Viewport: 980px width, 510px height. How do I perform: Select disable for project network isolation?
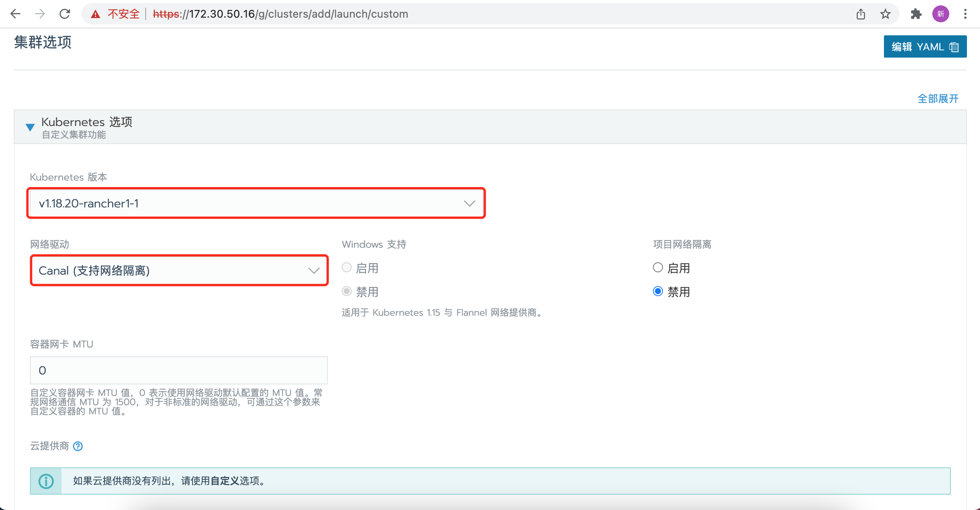click(x=658, y=291)
